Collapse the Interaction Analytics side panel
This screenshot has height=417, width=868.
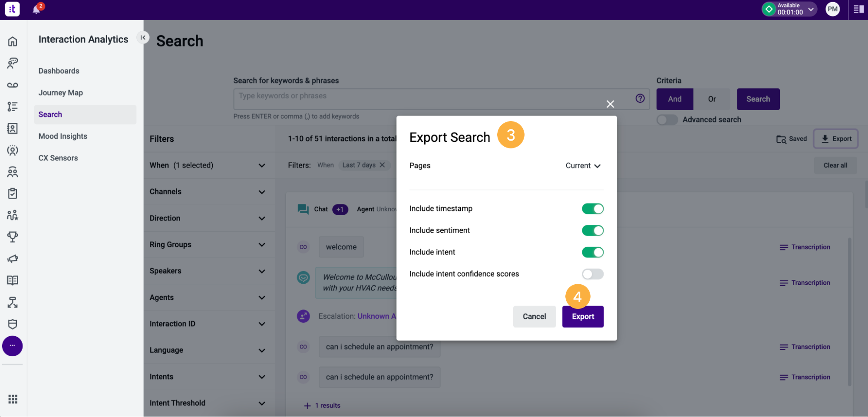coord(143,38)
